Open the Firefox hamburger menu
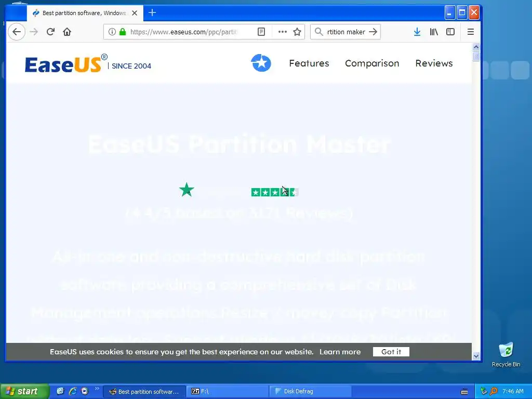This screenshot has width=532, height=399. [x=471, y=32]
